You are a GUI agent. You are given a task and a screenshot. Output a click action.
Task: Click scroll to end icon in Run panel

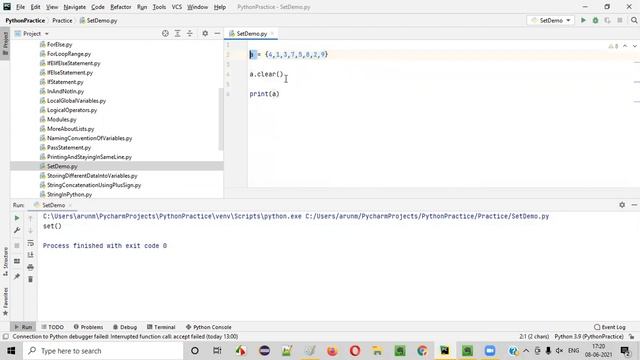coord(31,255)
